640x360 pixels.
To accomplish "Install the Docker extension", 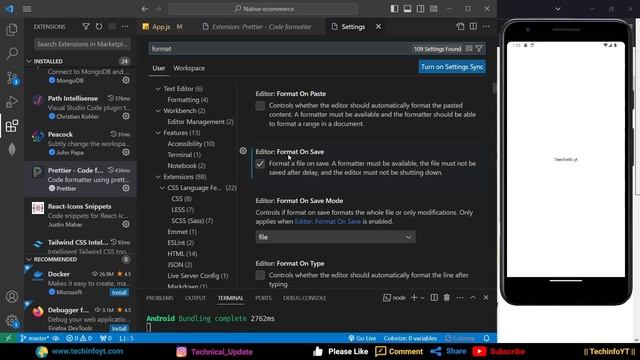I will [119, 293].
